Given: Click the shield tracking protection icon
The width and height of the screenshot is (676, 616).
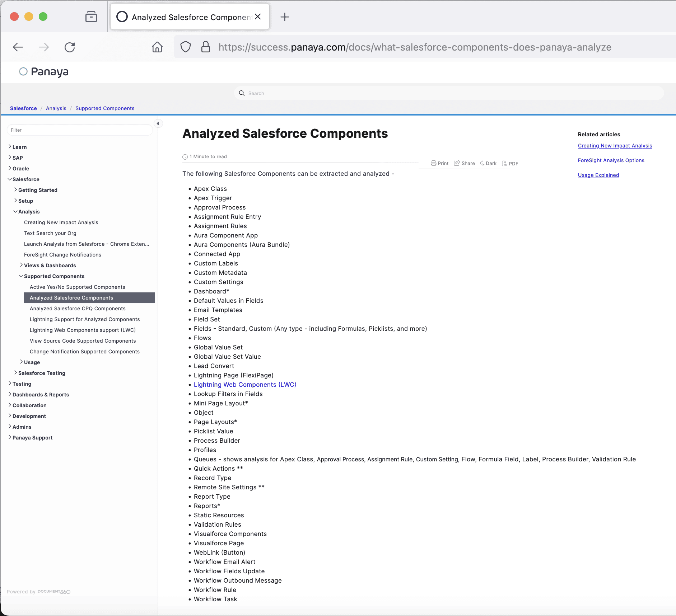Looking at the screenshot, I should 186,47.
